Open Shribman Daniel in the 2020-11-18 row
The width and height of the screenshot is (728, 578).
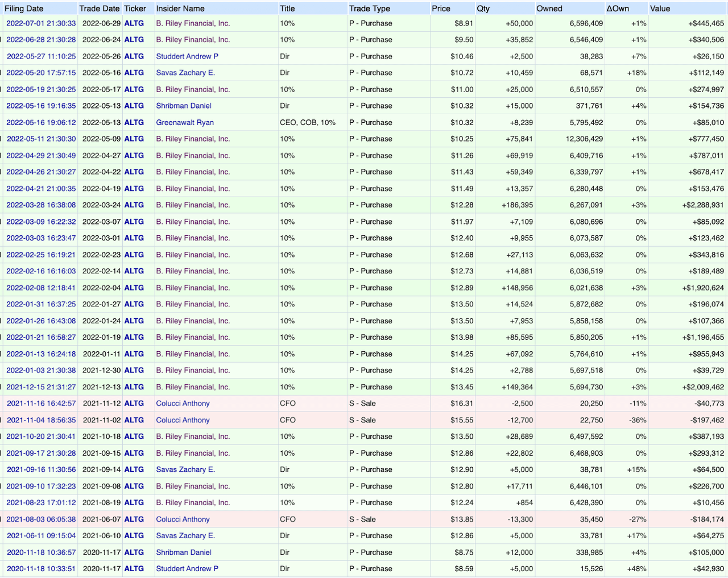(184, 552)
